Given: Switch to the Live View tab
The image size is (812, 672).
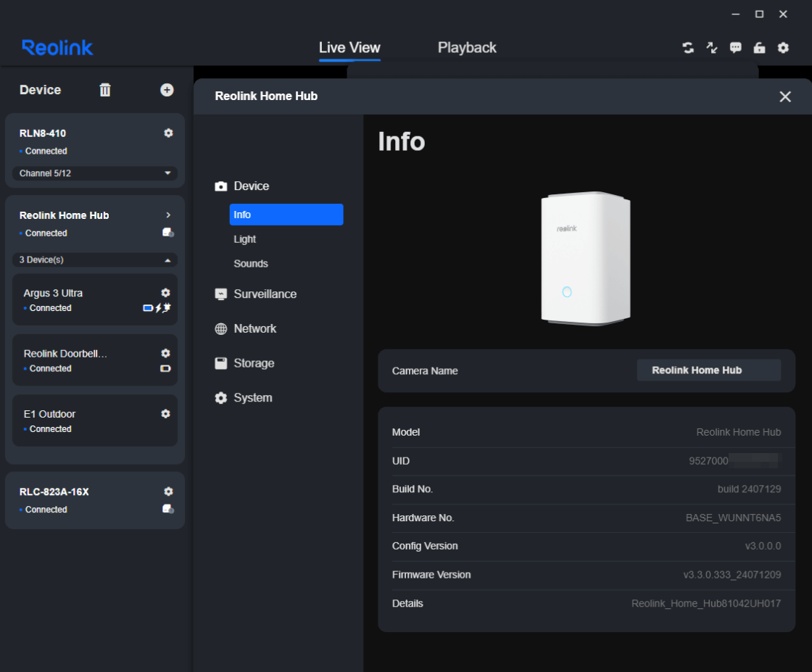Looking at the screenshot, I should (349, 48).
